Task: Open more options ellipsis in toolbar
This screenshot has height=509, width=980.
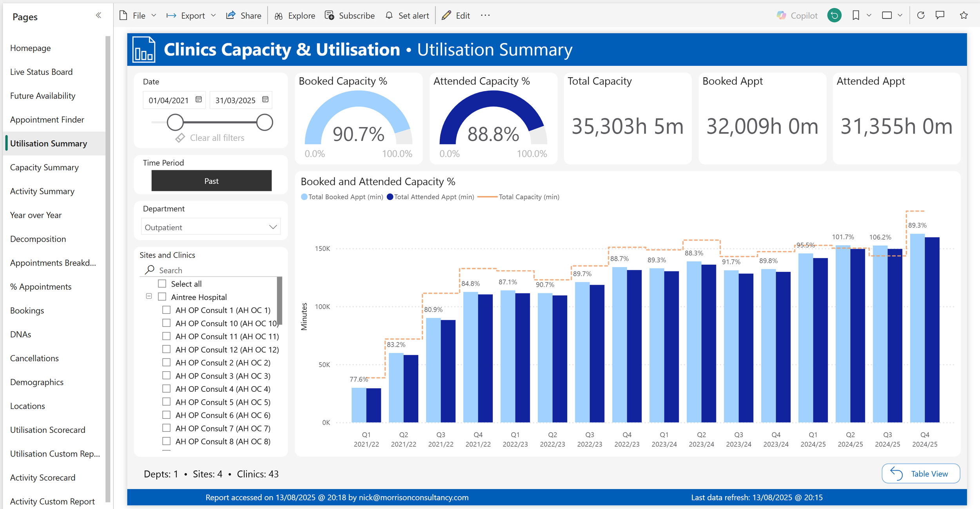Action: (x=485, y=15)
